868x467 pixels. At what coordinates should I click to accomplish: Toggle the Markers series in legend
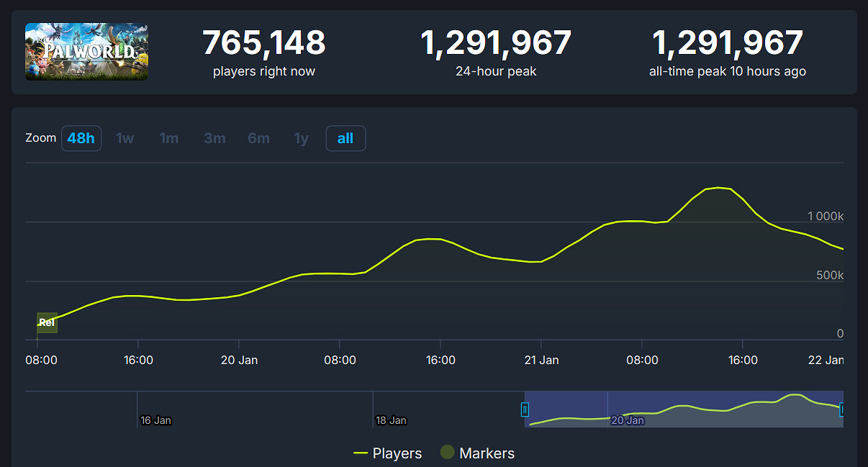pos(478,453)
